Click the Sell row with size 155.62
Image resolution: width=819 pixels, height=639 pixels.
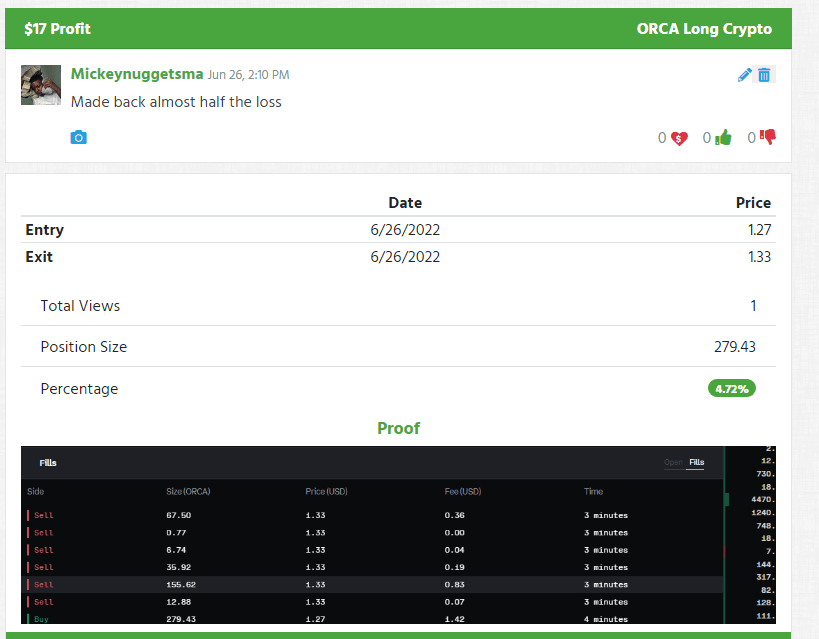pyautogui.click(x=372, y=585)
